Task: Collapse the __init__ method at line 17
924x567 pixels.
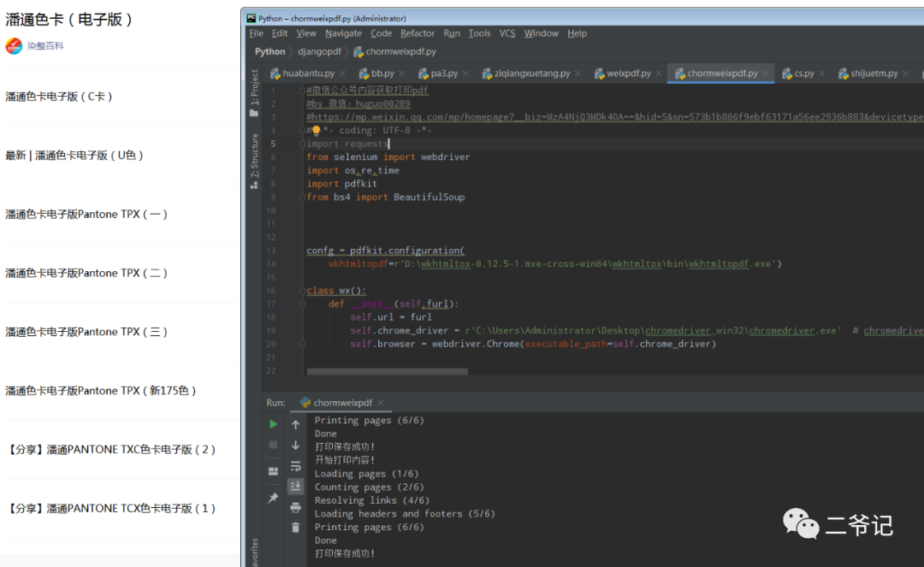Action: click(302, 304)
